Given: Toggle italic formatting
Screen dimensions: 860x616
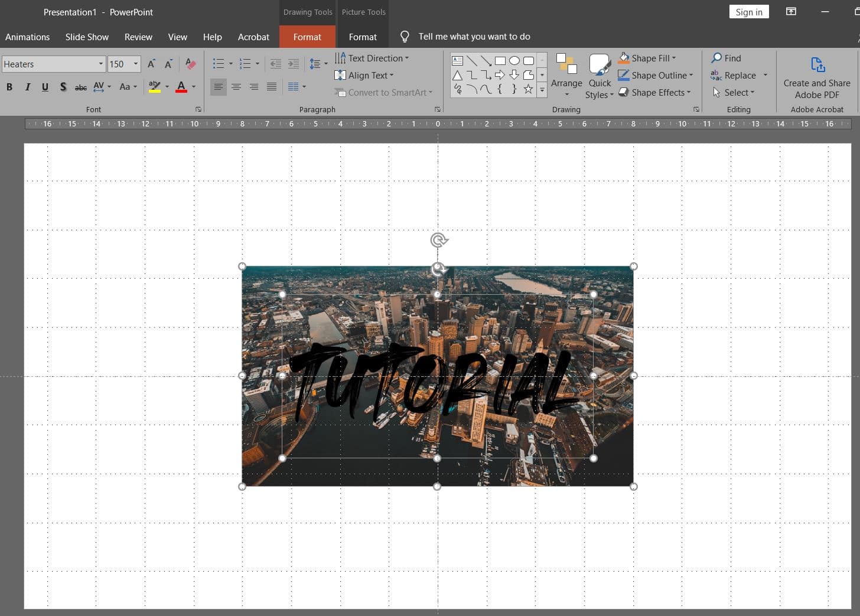Looking at the screenshot, I should [x=27, y=87].
